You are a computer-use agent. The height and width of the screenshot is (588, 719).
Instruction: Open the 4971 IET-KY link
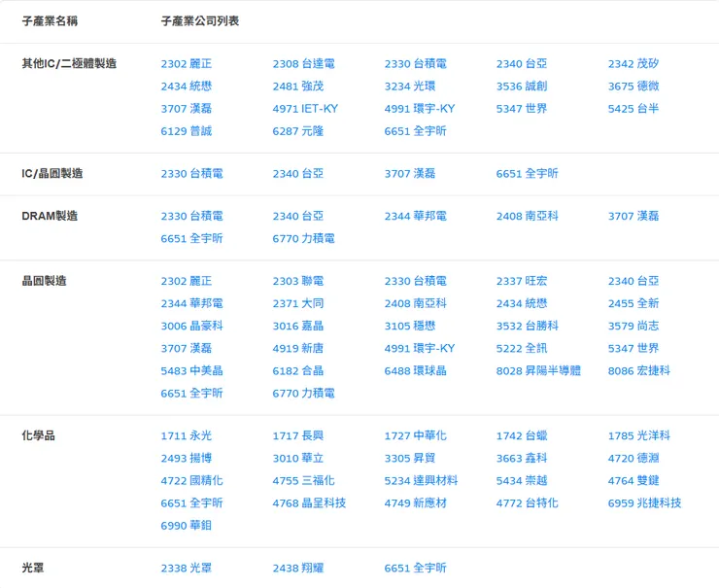point(305,109)
